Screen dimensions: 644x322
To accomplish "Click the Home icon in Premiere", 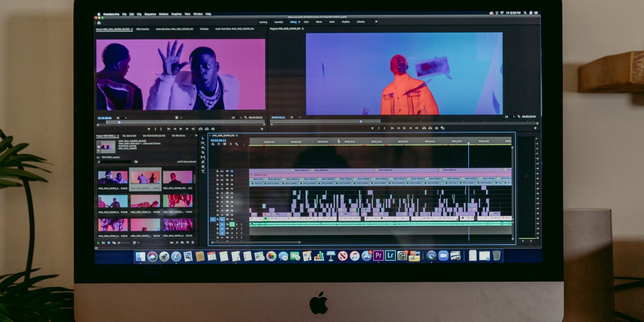I will pyautogui.click(x=99, y=23).
